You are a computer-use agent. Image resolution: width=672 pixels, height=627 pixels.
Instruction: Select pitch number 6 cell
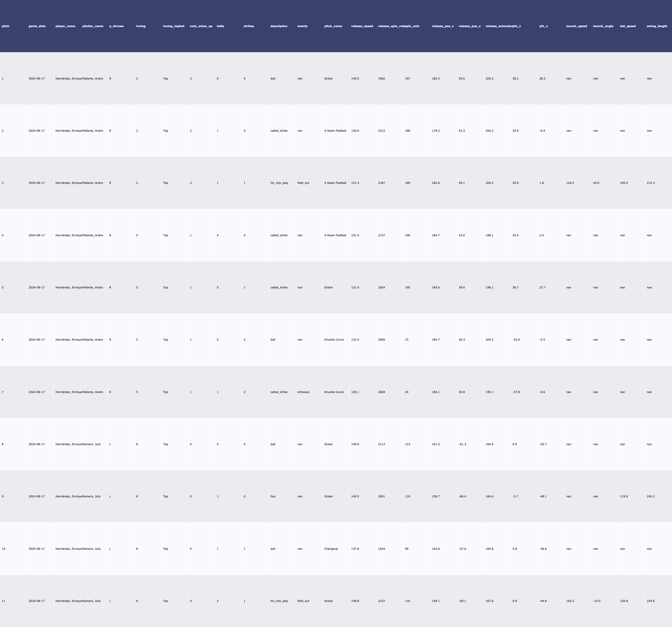click(x=3, y=340)
